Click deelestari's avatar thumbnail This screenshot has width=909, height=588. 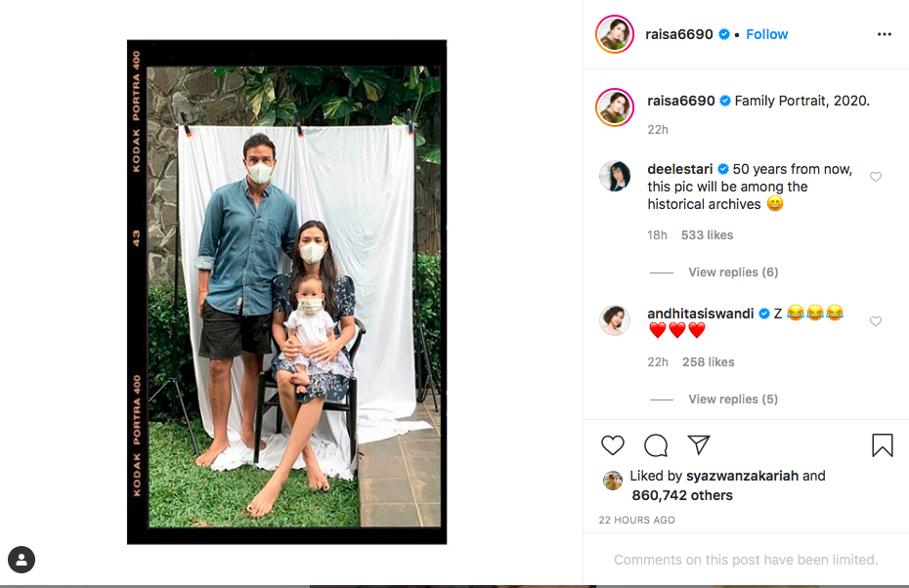pyautogui.click(x=615, y=176)
